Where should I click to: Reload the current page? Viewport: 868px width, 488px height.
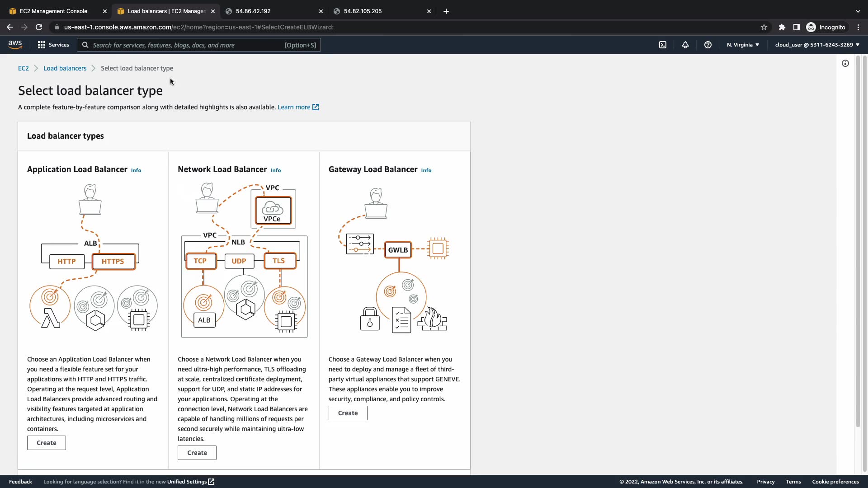[39, 27]
